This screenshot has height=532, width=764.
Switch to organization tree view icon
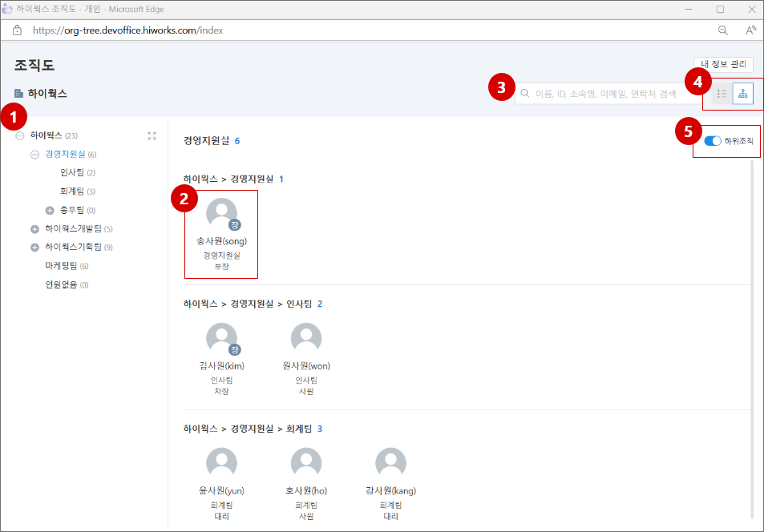click(743, 94)
